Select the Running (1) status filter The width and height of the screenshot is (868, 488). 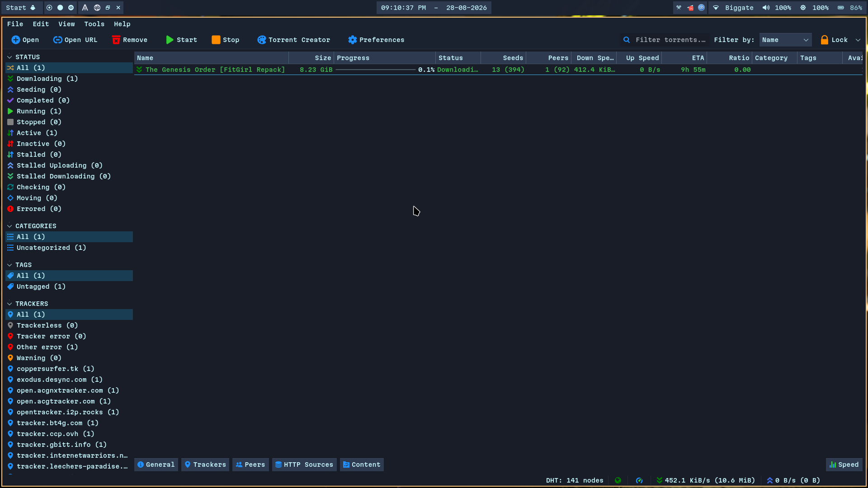coord(69,111)
